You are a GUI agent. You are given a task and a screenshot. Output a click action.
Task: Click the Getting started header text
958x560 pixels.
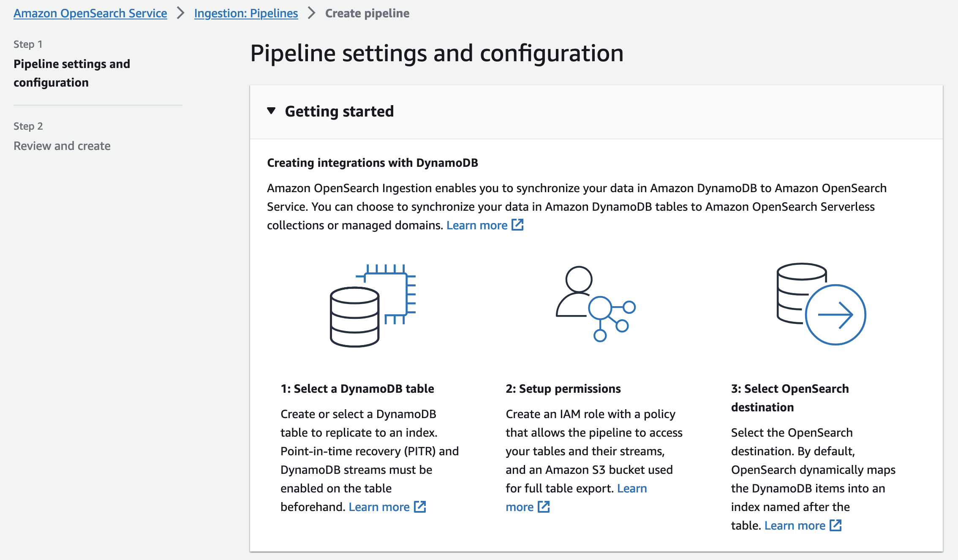click(339, 111)
